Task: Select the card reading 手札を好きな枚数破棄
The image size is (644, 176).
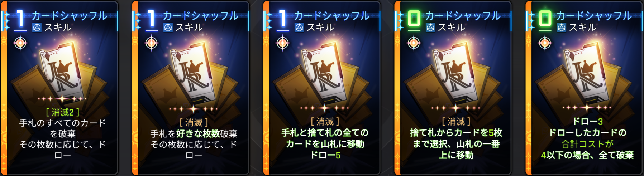Action: (x=191, y=88)
